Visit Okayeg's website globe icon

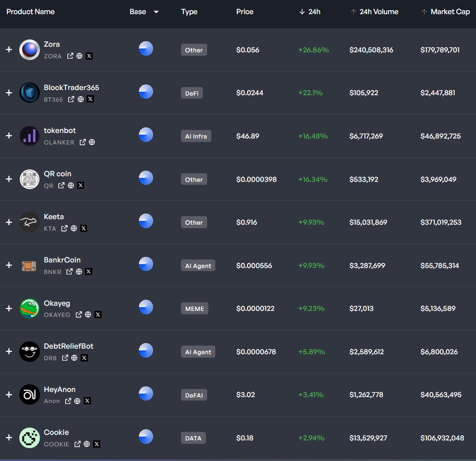(x=88, y=315)
